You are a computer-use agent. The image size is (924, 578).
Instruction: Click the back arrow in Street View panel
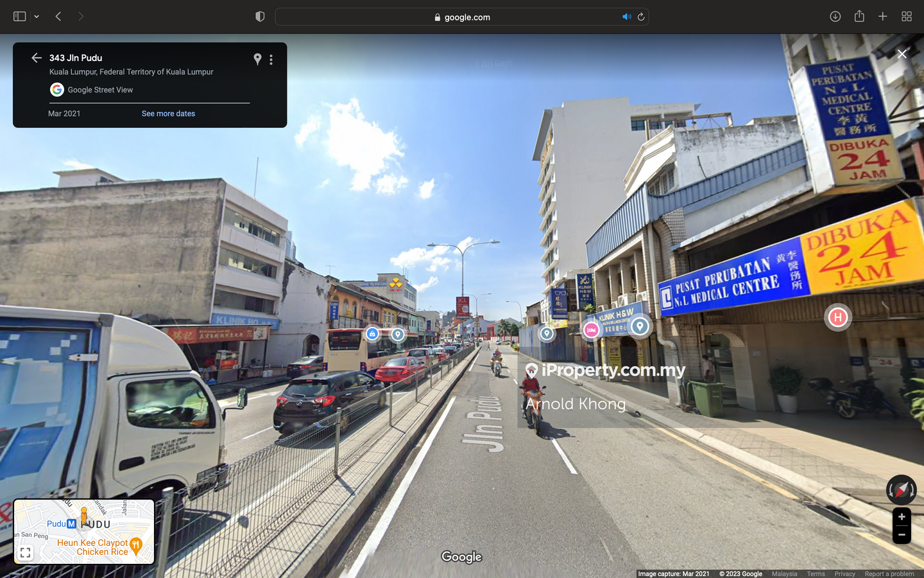coord(37,58)
